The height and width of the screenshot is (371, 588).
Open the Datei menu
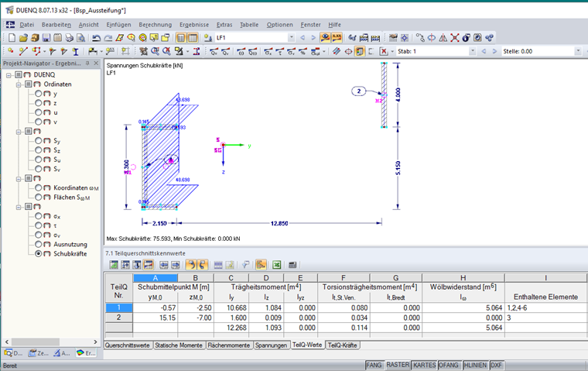coord(26,25)
